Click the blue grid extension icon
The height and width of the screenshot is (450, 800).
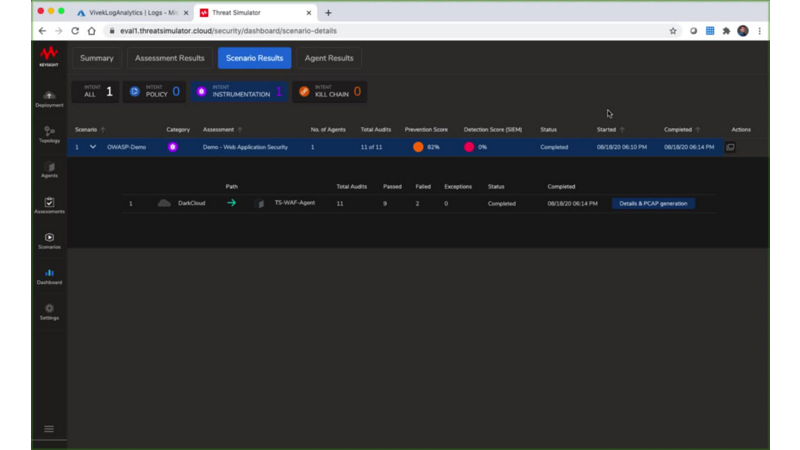(710, 31)
